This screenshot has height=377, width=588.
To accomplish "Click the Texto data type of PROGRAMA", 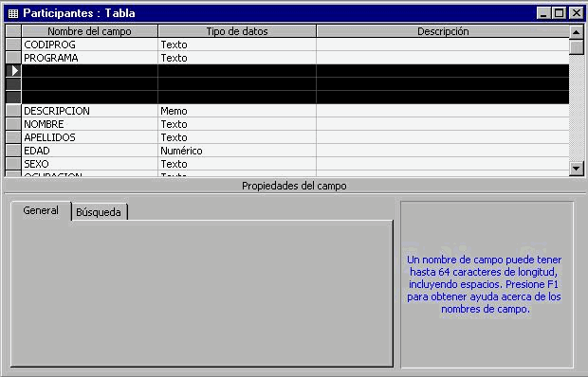I will (x=237, y=58).
